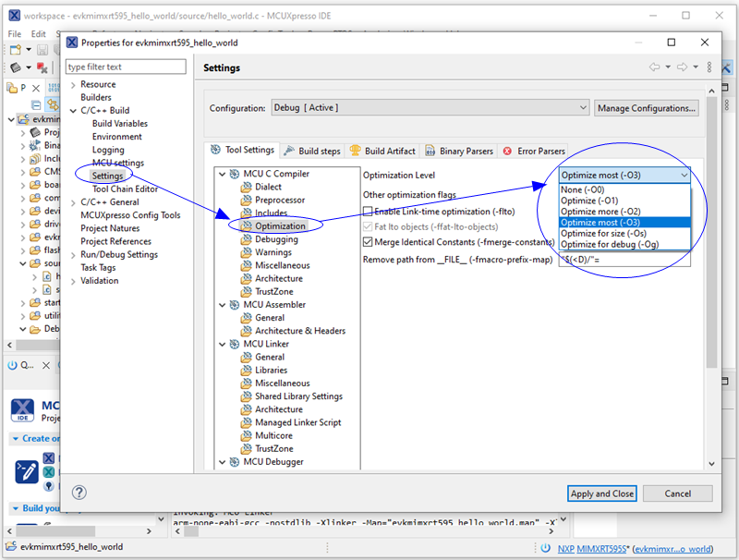Click the Apply and Close button

pyautogui.click(x=602, y=493)
